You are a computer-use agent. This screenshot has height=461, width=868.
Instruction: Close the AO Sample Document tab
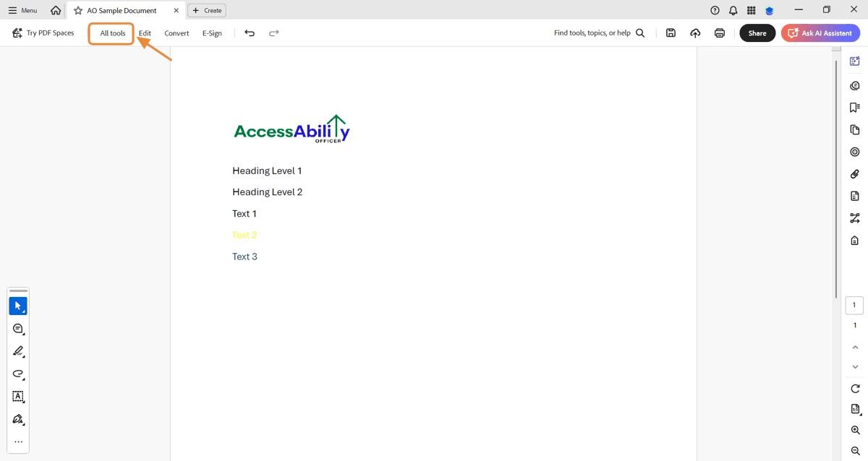click(176, 11)
